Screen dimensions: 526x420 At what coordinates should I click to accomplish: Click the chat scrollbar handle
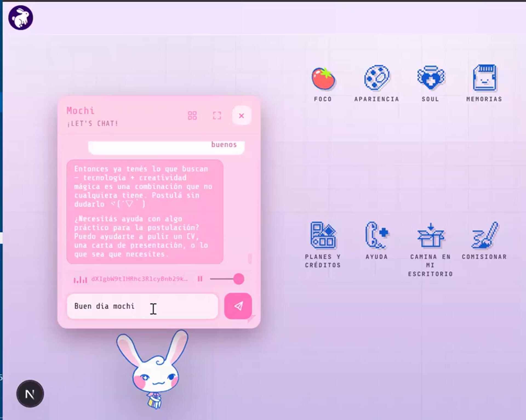[250, 258]
